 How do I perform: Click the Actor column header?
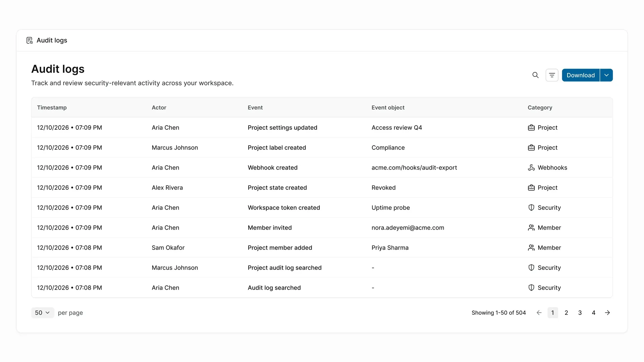[x=159, y=108]
